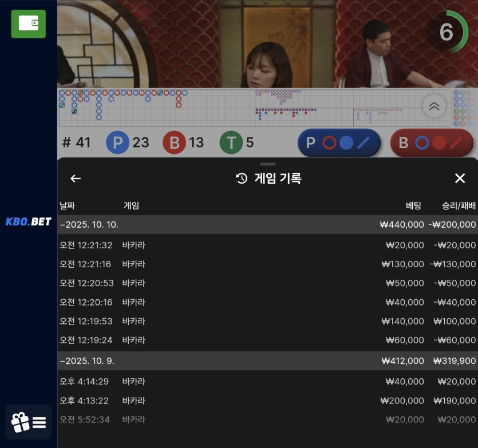Click the countdown timer showing 6
This screenshot has width=478, height=448.
pyautogui.click(x=447, y=33)
